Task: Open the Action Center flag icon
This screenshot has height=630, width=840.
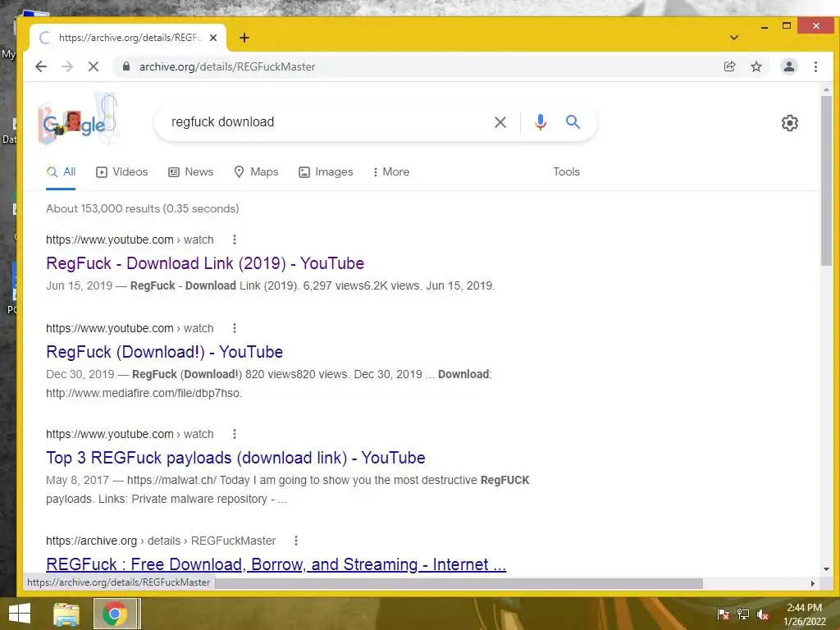Action: pos(723,614)
